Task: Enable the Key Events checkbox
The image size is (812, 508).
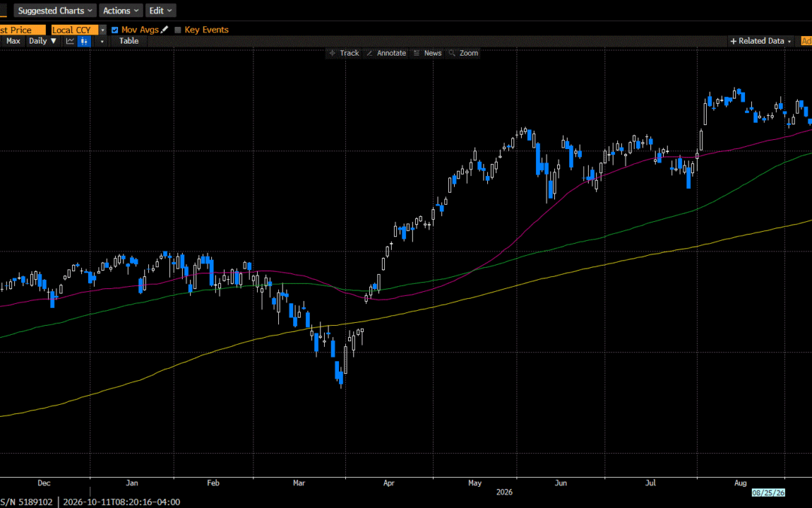Action: click(177, 30)
